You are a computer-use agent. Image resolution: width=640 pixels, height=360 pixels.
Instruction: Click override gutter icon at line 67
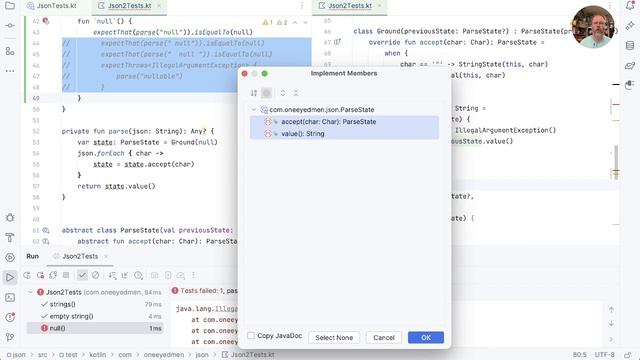[x=338, y=42]
